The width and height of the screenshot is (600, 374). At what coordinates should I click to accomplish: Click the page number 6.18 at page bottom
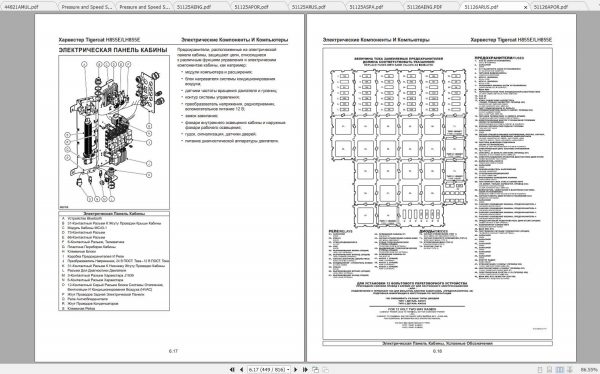[x=437, y=351]
